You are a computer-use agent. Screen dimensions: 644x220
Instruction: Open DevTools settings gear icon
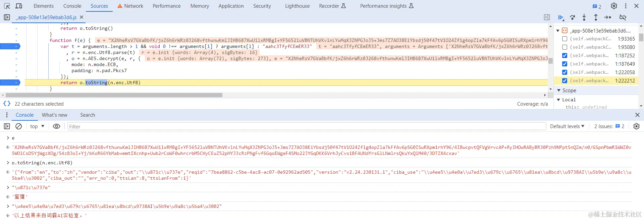point(614,6)
